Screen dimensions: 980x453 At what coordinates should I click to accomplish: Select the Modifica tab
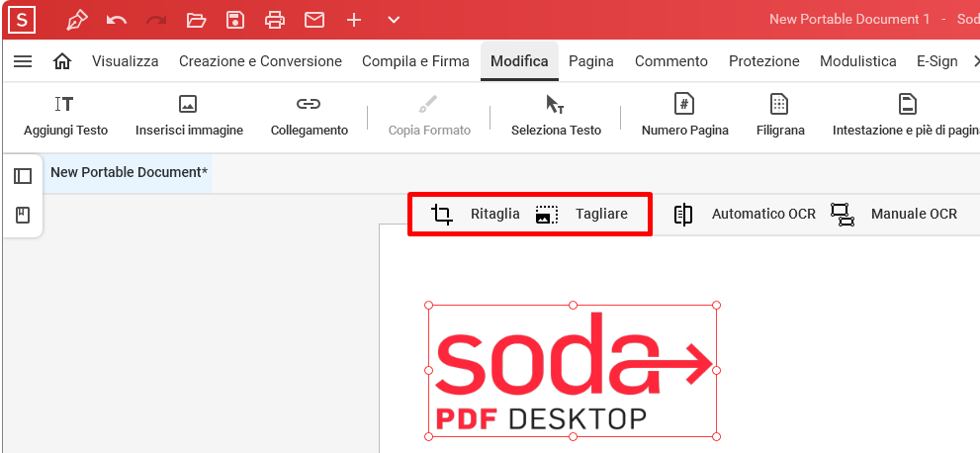tap(519, 61)
